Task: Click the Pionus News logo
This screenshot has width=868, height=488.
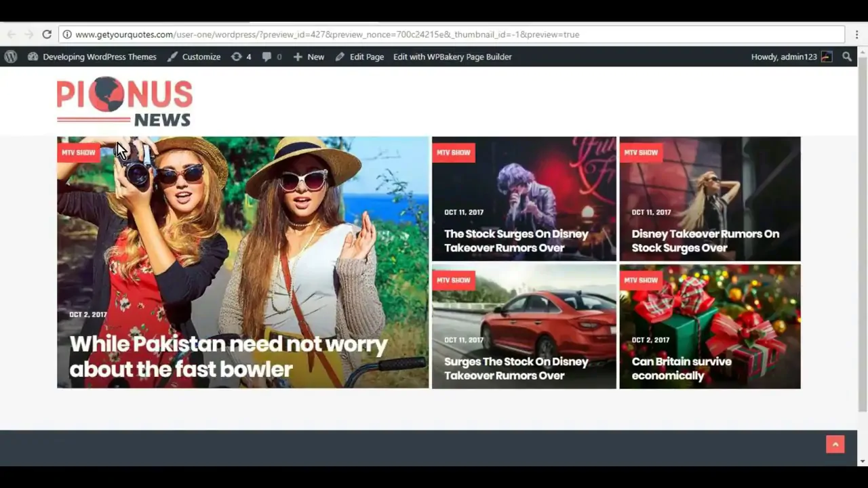Action: pos(125,102)
